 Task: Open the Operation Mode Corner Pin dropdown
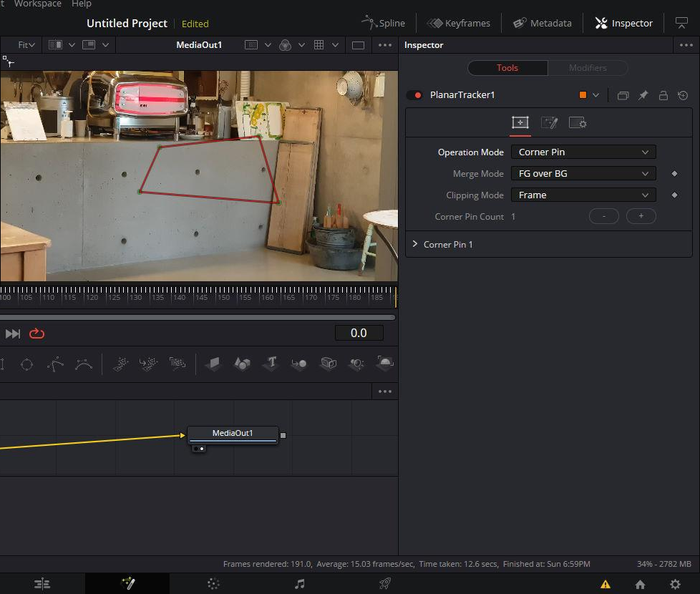[x=583, y=152]
